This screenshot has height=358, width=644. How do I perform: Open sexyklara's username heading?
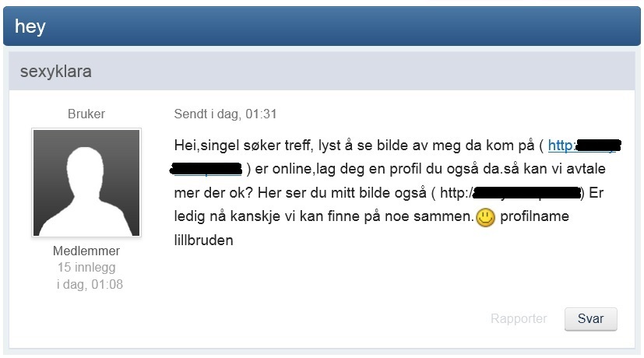pyautogui.click(x=56, y=72)
